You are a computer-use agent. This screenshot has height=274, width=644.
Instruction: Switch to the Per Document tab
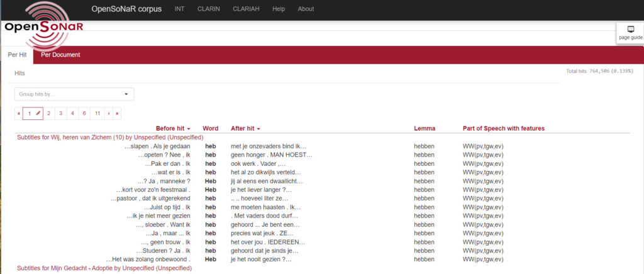point(60,55)
